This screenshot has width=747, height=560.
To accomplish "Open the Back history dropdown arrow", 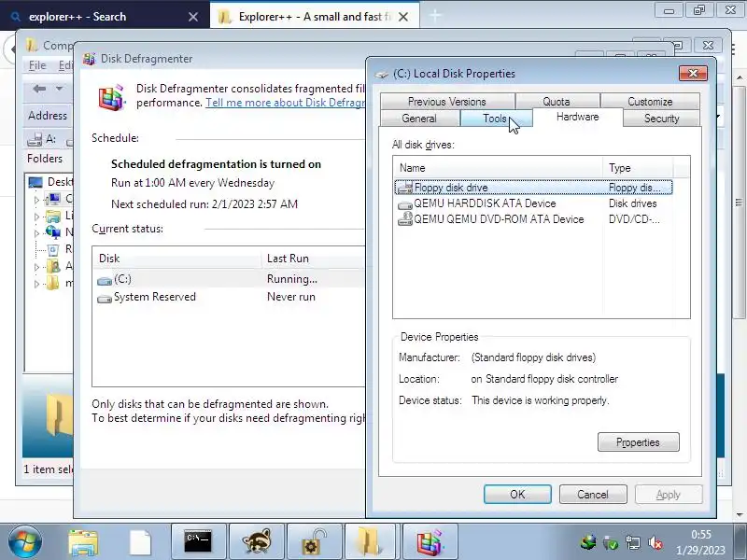I will pyautogui.click(x=59, y=89).
